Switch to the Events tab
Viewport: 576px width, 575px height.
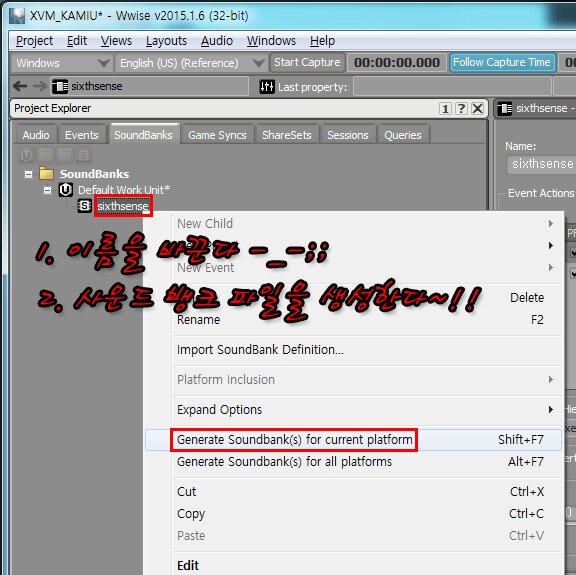82,135
